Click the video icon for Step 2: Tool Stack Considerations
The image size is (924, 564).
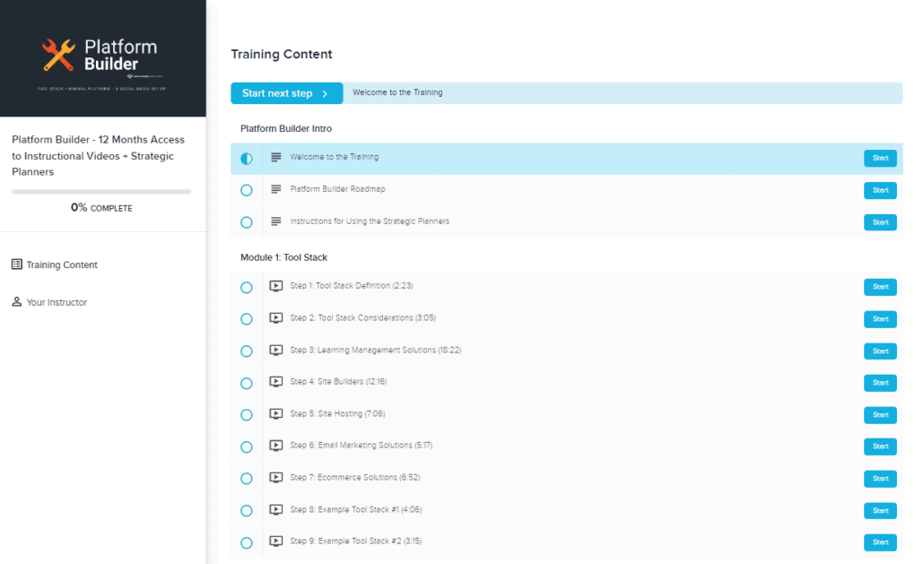(x=275, y=318)
